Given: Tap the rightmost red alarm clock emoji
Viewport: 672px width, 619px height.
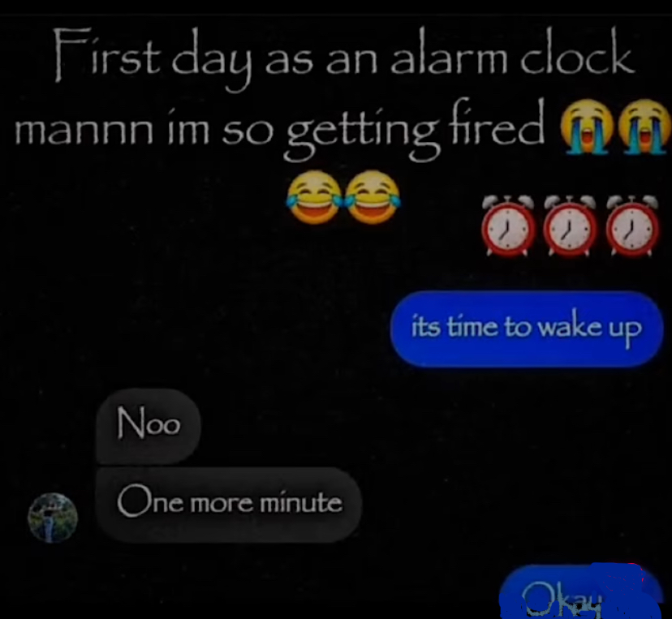Looking at the screenshot, I should click(632, 226).
